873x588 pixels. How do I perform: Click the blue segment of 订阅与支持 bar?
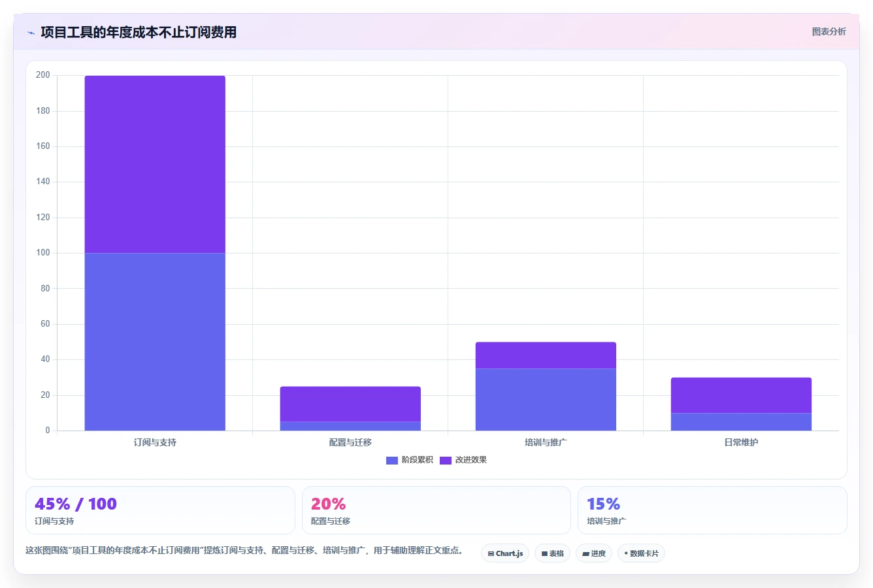coord(155,342)
